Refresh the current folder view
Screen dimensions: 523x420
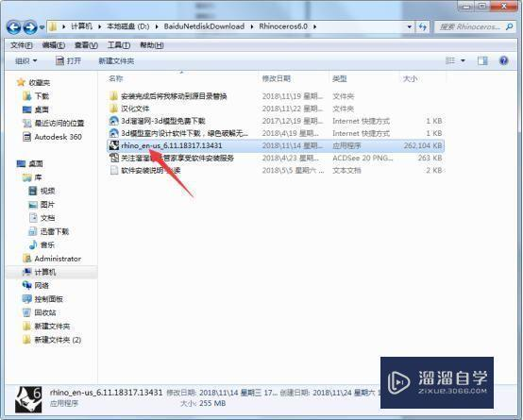[x=423, y=26]
